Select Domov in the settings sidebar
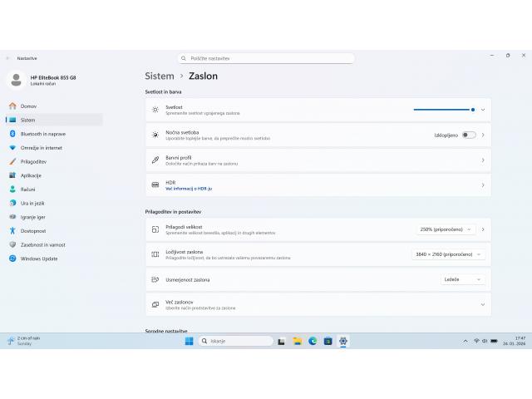 28,106
